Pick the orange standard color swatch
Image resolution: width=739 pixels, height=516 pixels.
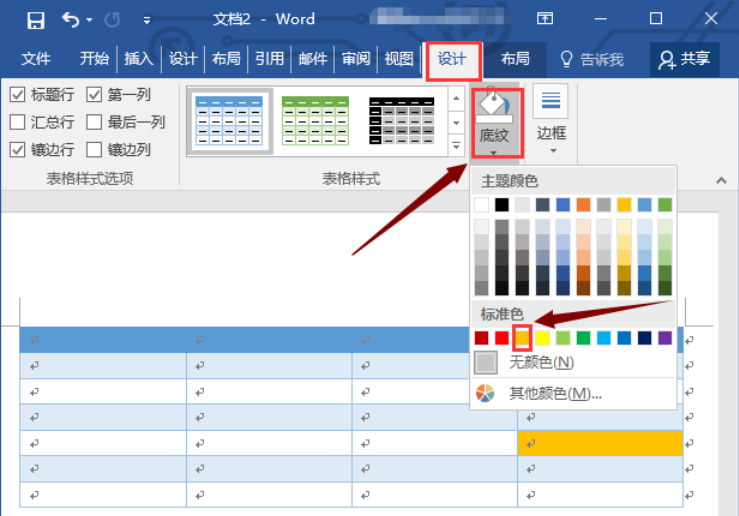(522, 337)
